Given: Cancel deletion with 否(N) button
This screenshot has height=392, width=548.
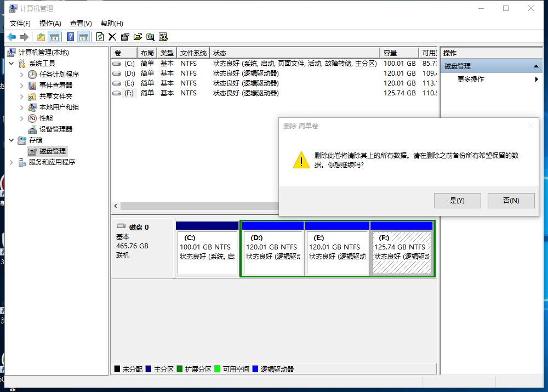Looking at the screenshot, I should pyautogui.click(x=511, y=201).
